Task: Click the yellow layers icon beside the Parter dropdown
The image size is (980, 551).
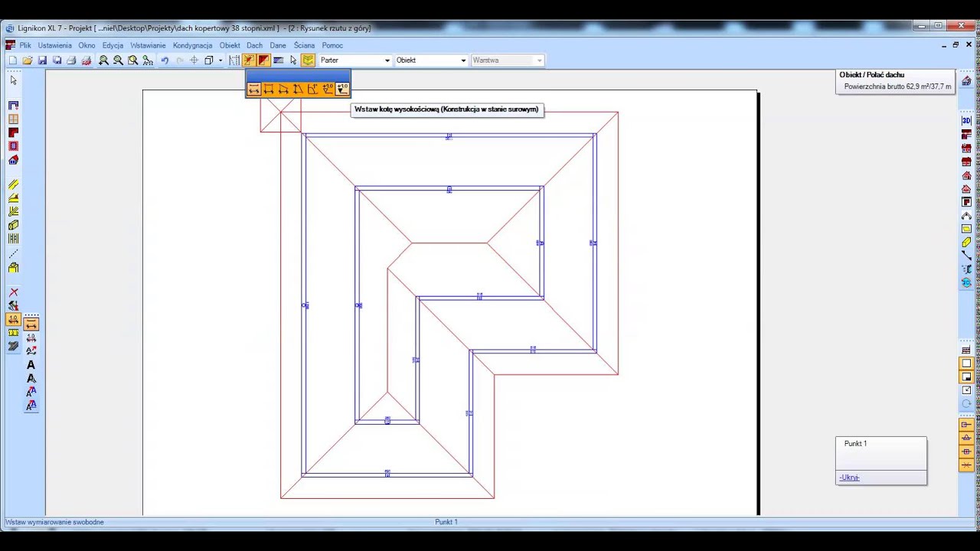Action: (x=308, y=60)
